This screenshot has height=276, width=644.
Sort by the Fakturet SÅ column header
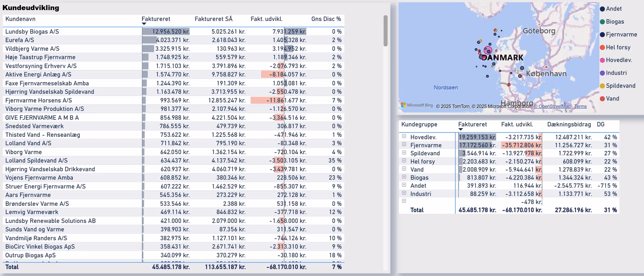click(213, 19)
